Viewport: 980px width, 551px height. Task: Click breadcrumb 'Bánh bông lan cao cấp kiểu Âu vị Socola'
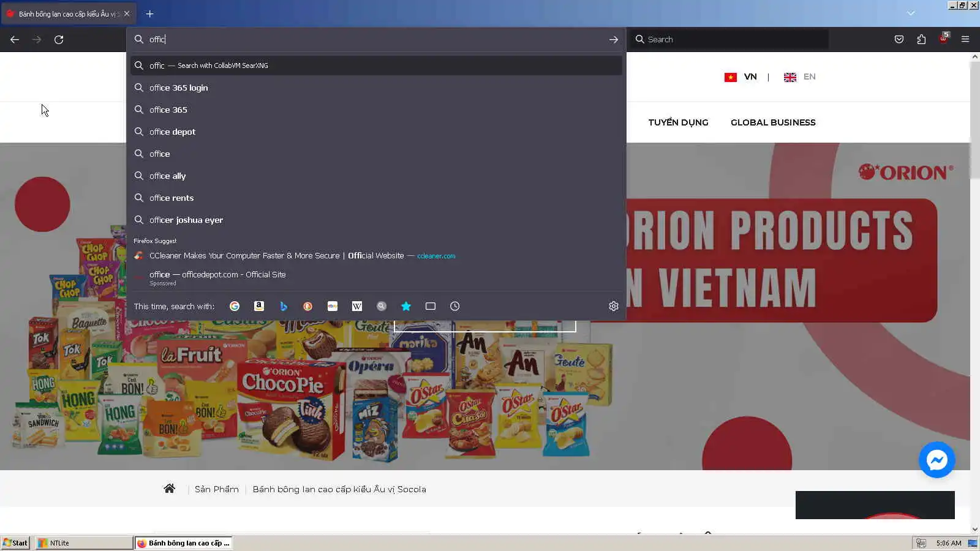339,489
